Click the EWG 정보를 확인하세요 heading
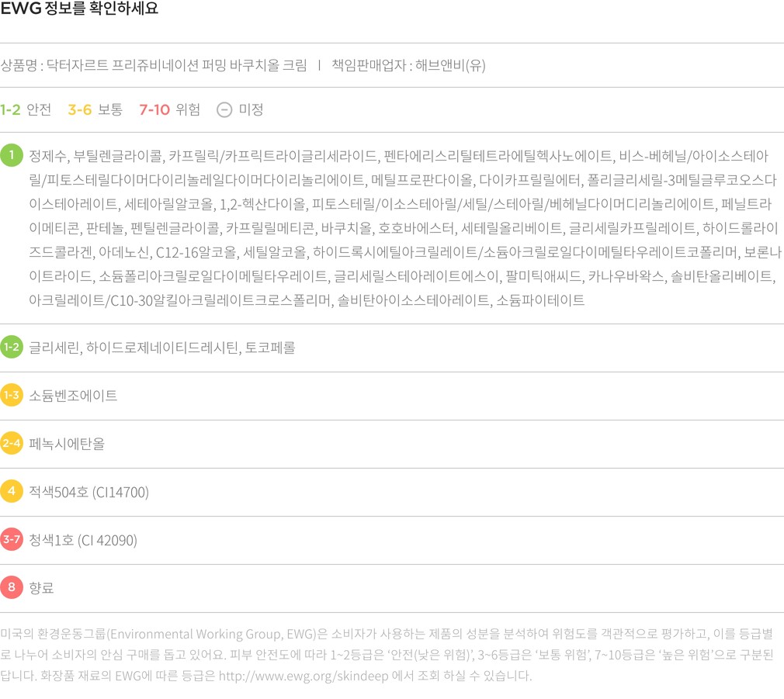 (x=79, y=9)
